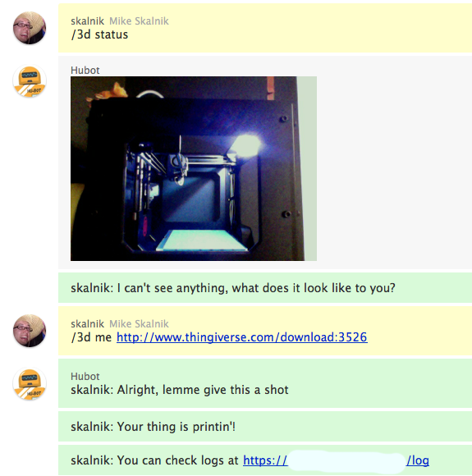This screenshot has height=476, width=472.
Task: Click 'Mike Skalnik' name above thingiverse link
Action: 139,324
